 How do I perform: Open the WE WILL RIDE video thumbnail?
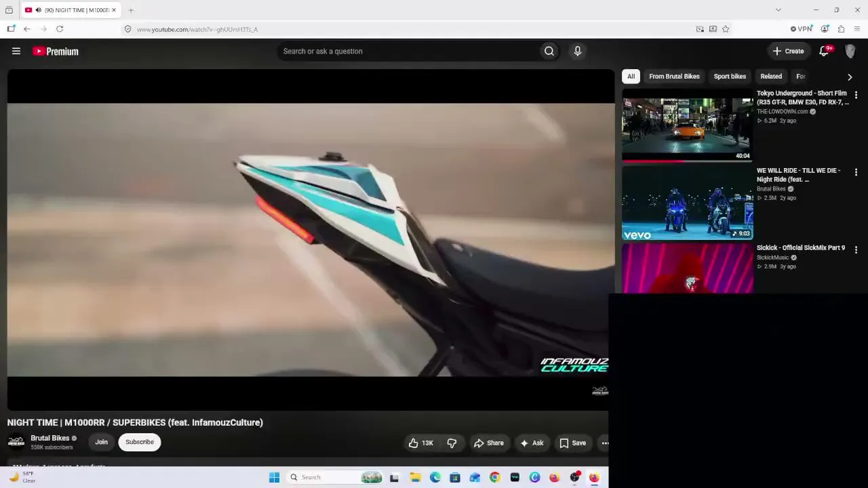point(687,202)
